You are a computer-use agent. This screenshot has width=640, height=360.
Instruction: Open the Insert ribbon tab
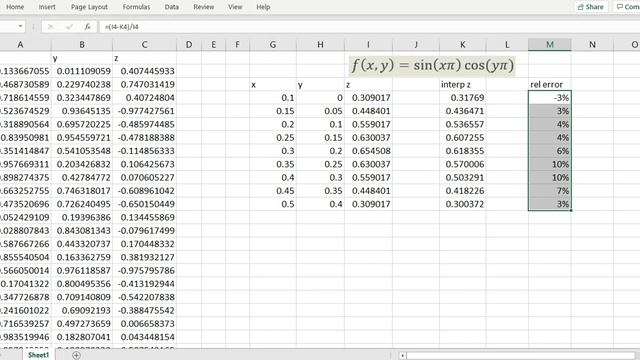(x=47, y=7)
